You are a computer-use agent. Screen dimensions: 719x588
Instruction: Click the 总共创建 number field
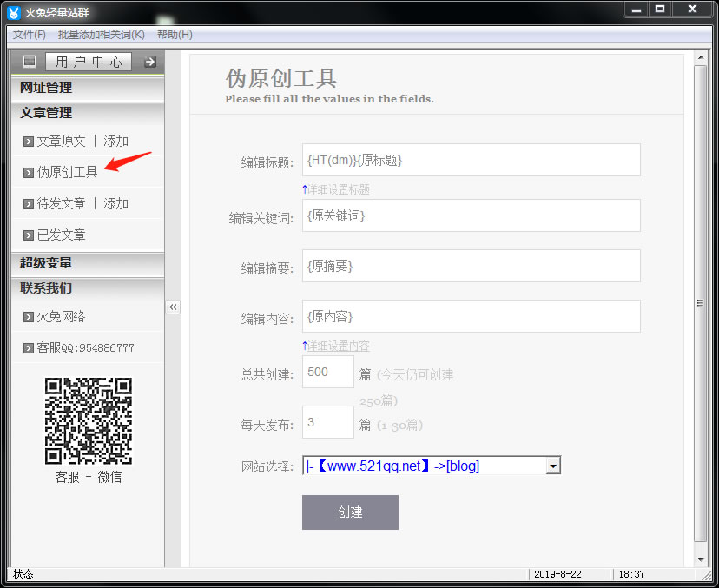[x=327, y=373]
